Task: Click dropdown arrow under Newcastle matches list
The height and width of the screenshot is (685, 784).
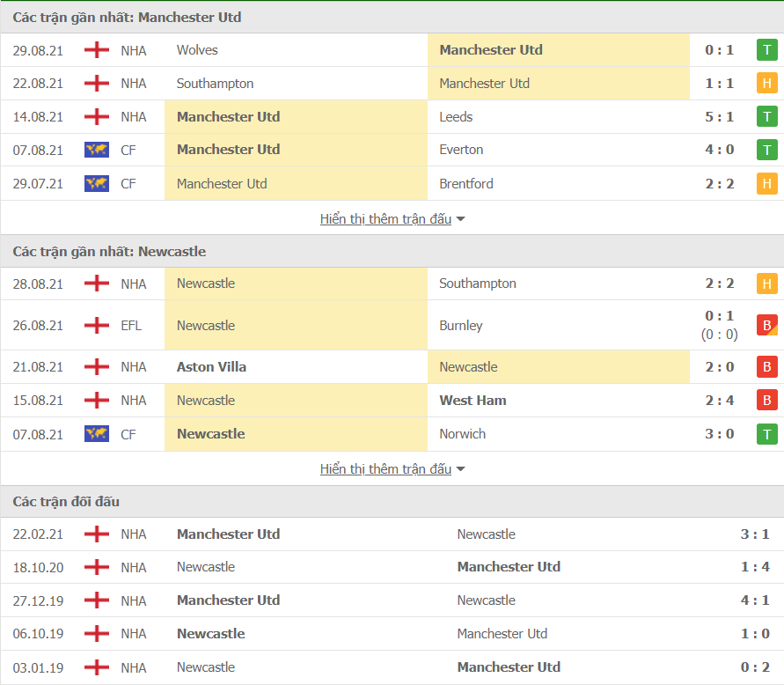Action: tap(460, 469)
